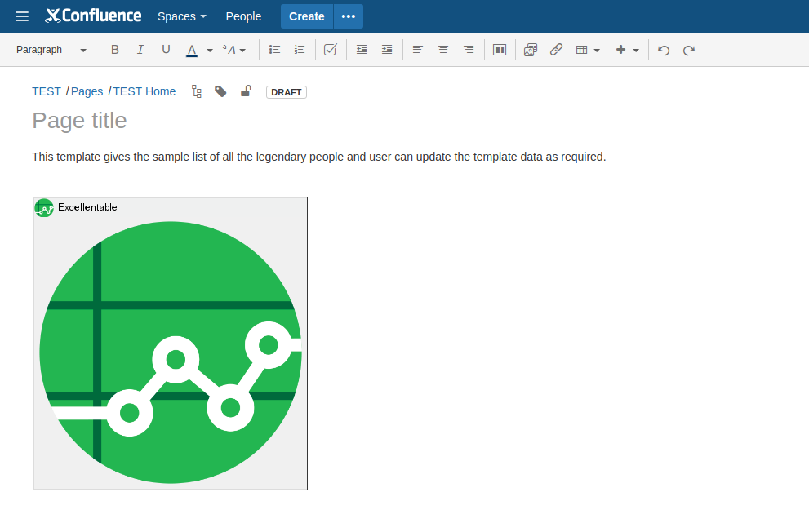Undo the last edit
This screenshot has width=809, height=532.
point(664,50)
